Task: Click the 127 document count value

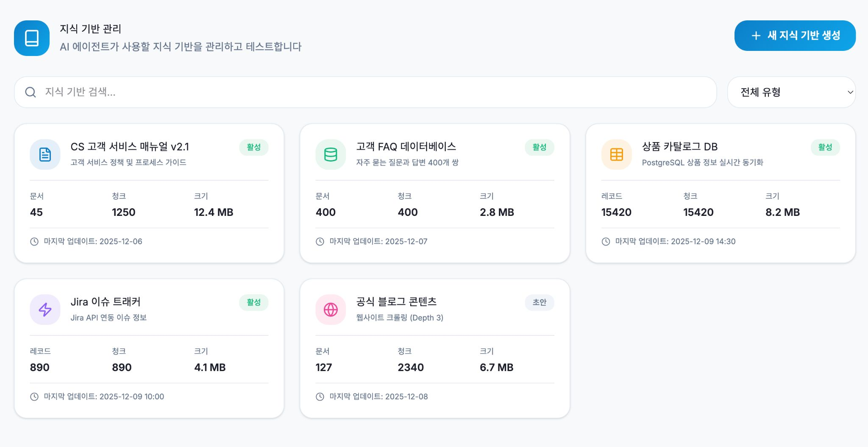Action: [324, 367]
